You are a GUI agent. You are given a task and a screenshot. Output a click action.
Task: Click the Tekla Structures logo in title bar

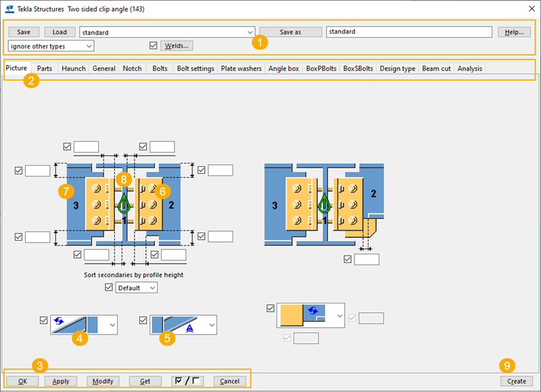coord(8,9)
